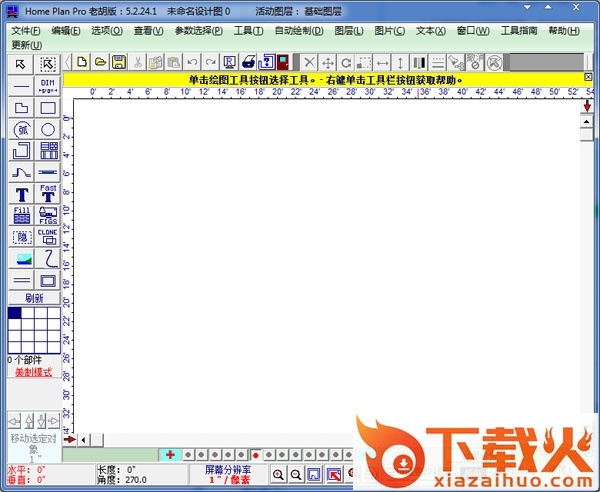Open a file using folder icon
This screenshot has width=600, height=492.
pyautogui.click(x=100, y=62)
